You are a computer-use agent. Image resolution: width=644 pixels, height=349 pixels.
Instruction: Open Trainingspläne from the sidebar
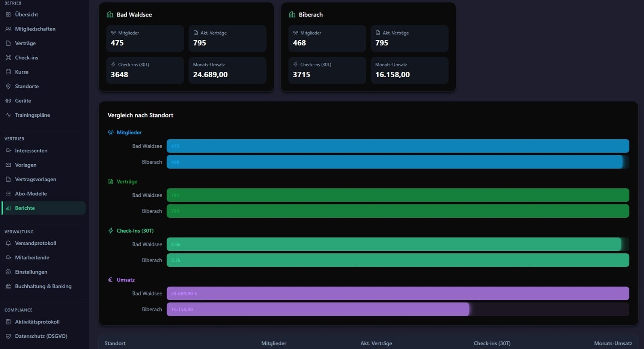tap(43, 115)
